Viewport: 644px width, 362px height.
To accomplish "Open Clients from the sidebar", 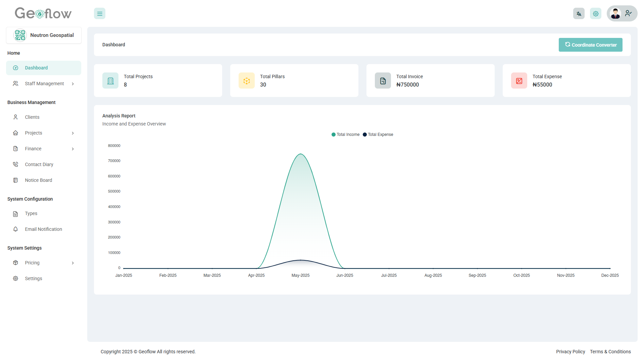I will tap(32, 117).
